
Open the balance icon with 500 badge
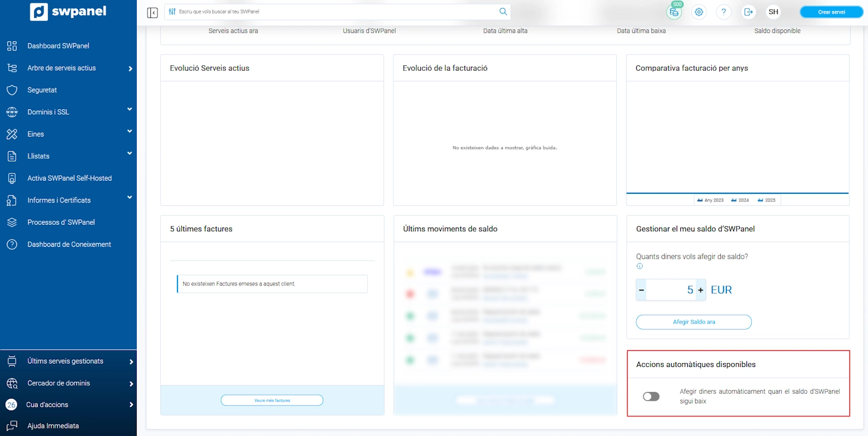coord(674,12)
